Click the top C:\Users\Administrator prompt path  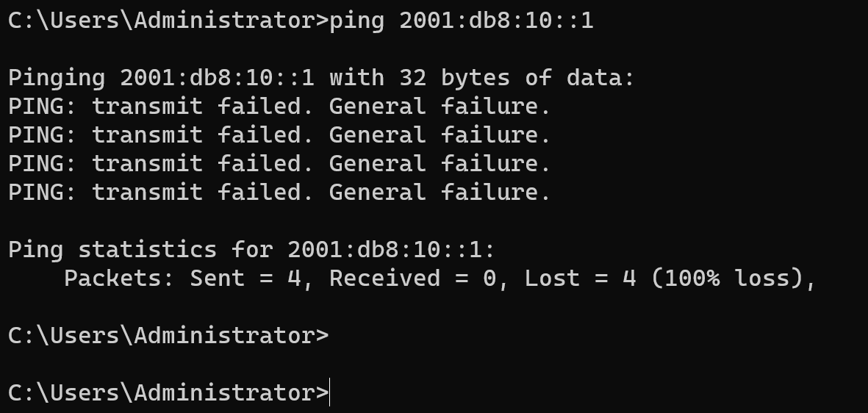[168, 21]
